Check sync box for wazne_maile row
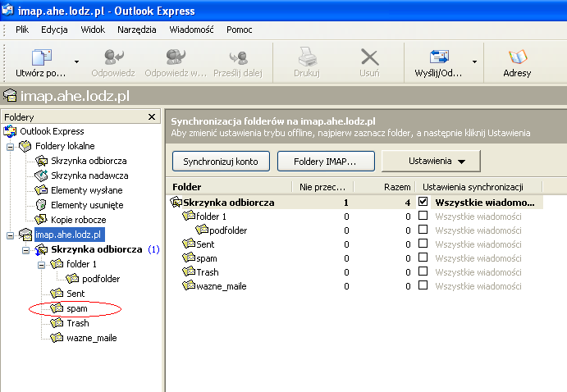The image size is (567, 392). [x=423, y=285]
